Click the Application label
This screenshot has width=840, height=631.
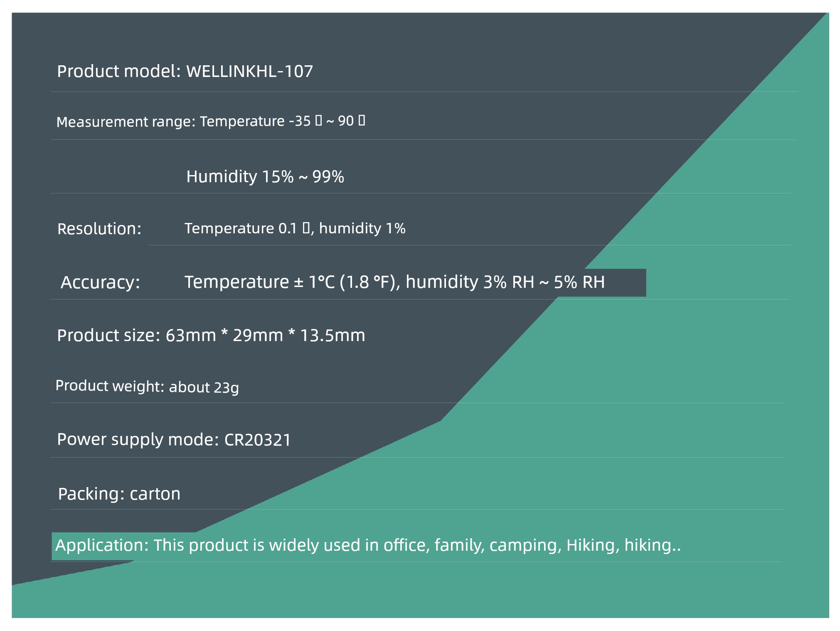point(102,545)
